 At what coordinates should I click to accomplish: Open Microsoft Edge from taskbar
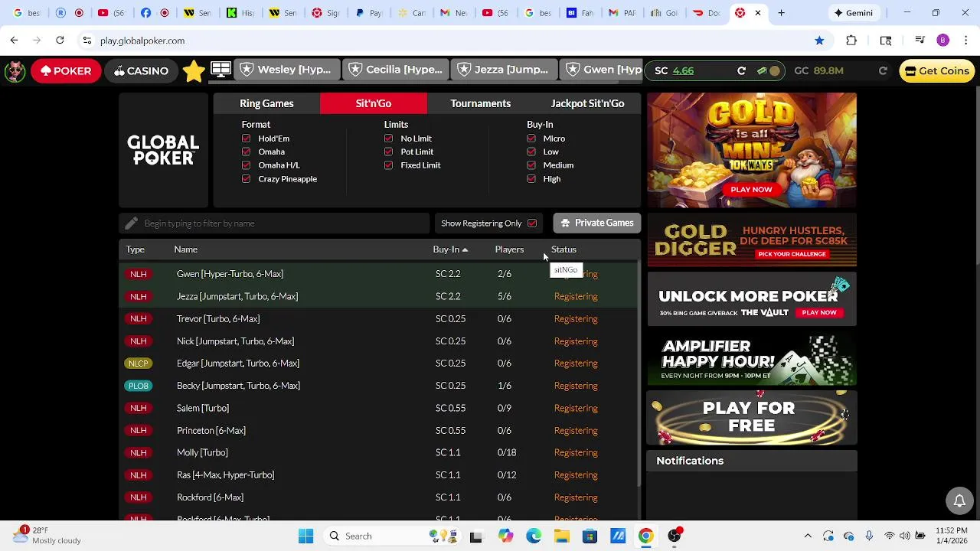534,536
